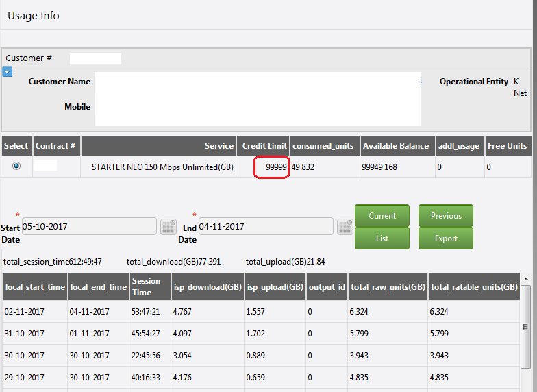Screen dimensions: 537x392
Task: Click end date cell 04-11-2017 in table
Action: [89, 312]
